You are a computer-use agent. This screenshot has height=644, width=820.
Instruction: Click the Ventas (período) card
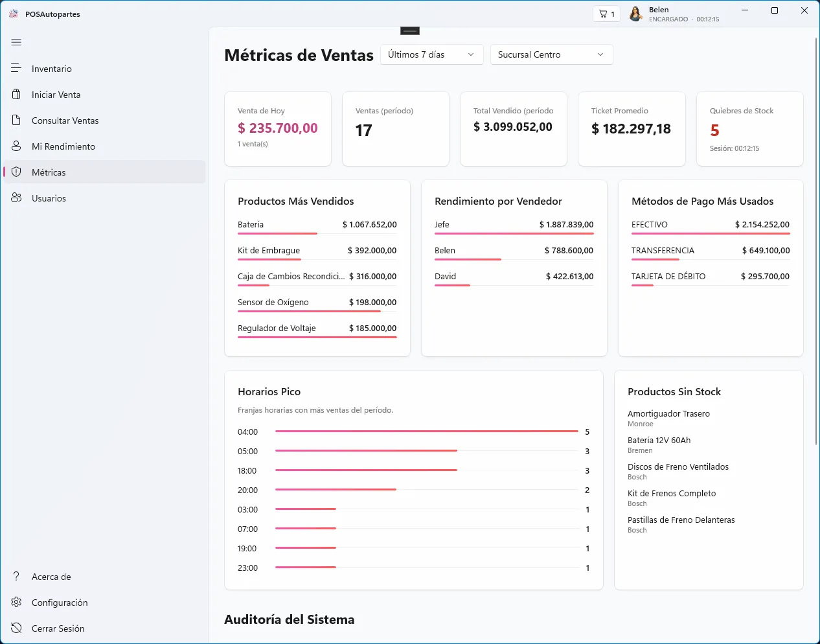click(x=396, y=129)
